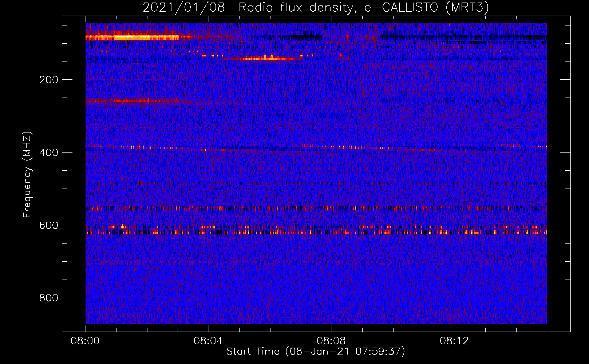Click the 'Start Time (08-Jan-21 07:59:37)' label
Viewport: 589px width, 364px height.
coord(316,352)
